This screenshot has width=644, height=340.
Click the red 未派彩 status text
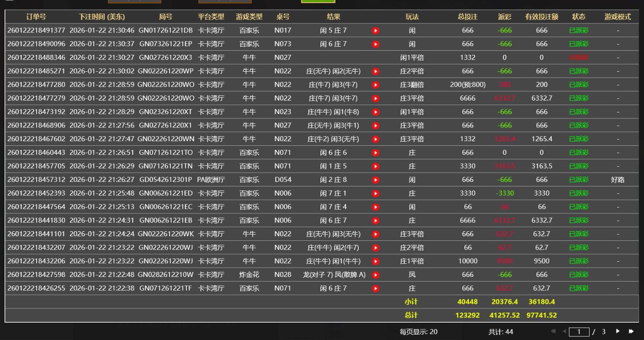click(x=578, y=58)
